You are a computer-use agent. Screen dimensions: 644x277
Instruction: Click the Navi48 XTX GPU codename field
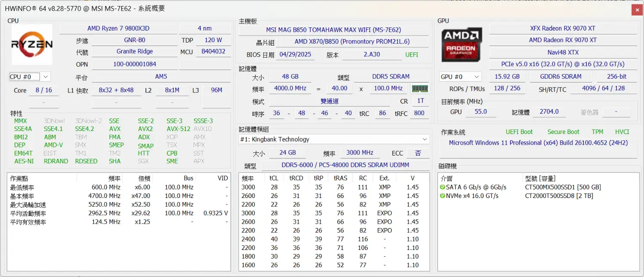pyautogui.click(x=563, y=52)
